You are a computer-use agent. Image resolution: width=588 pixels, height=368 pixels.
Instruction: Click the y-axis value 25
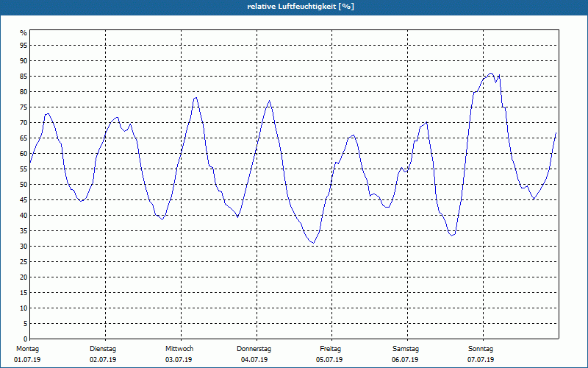(x=24, y=262)
